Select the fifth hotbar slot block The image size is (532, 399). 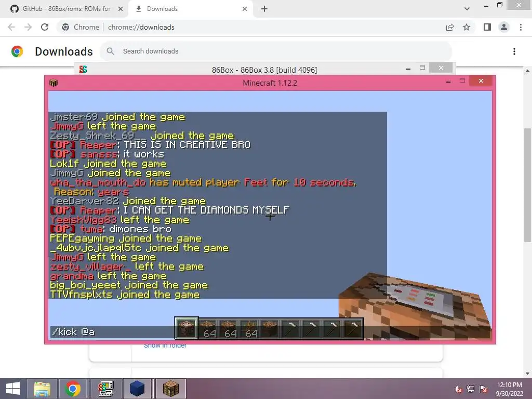click(270, 328)
